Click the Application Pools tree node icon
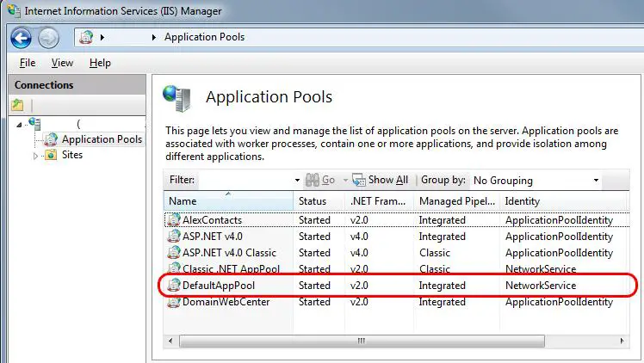The image size is (644, 363). (51, 139)
